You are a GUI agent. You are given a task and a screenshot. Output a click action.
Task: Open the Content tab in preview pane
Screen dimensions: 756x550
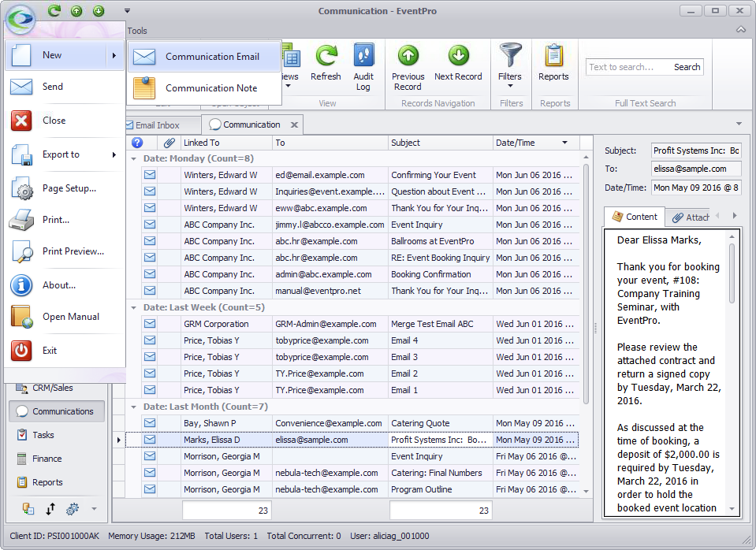click(x=635, y=217)
